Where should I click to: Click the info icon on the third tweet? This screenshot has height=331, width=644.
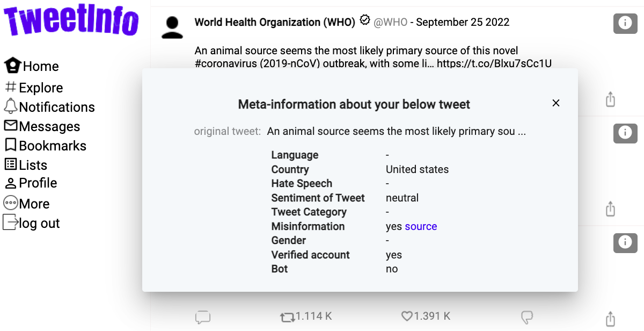(625, 242)
